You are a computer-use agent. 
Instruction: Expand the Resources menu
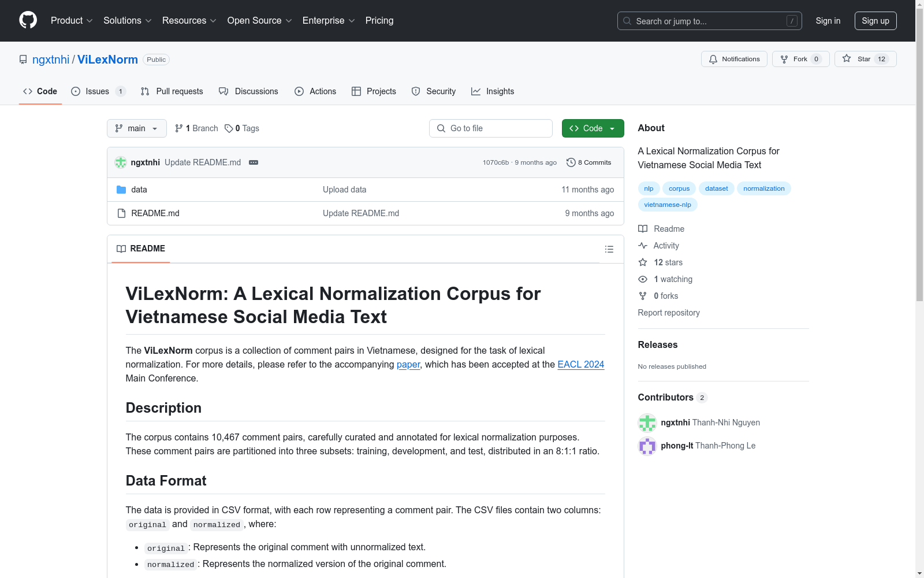(x=189, y=21)
